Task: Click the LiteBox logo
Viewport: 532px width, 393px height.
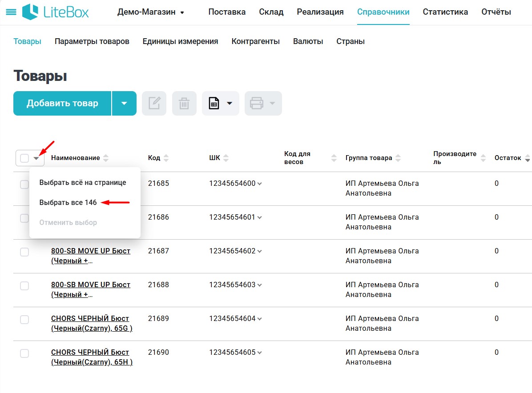Action: [x=56, y=12]
